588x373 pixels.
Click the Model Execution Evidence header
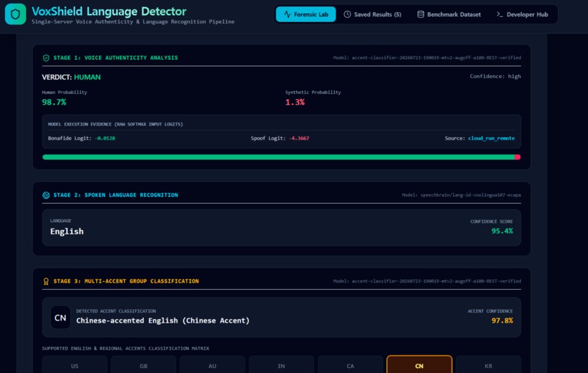(x=115, y=124)
